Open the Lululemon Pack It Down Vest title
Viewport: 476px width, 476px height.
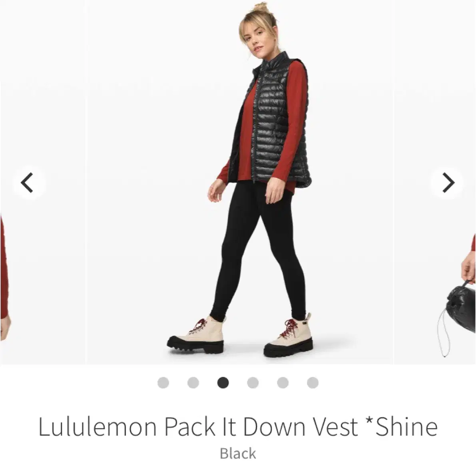click(x=238, y=426)
